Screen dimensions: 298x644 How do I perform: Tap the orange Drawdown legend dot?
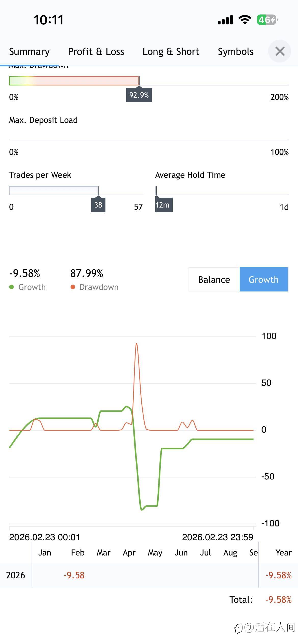click(x=73, y=287)
